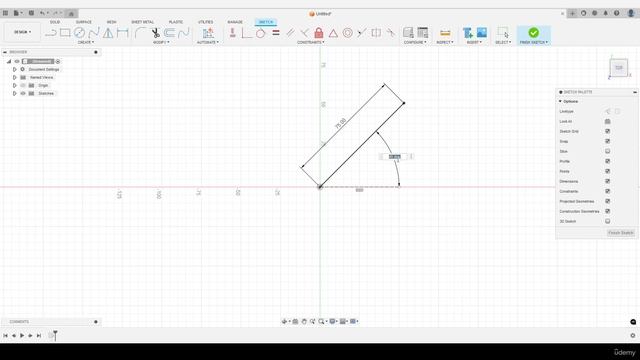Screen dimensions: 640x360
Task: Select the Line sketch tool
Action: 51,33
